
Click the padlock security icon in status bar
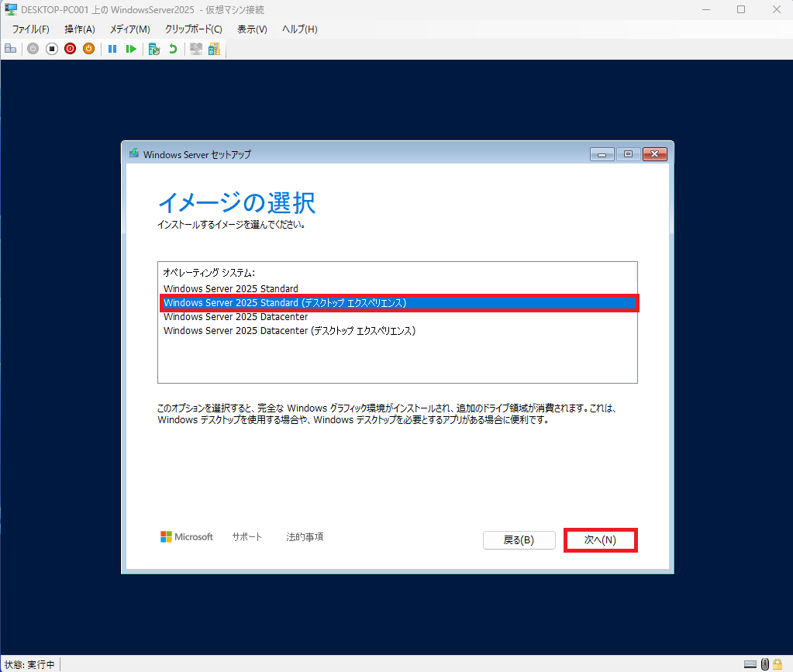(777, 664)
